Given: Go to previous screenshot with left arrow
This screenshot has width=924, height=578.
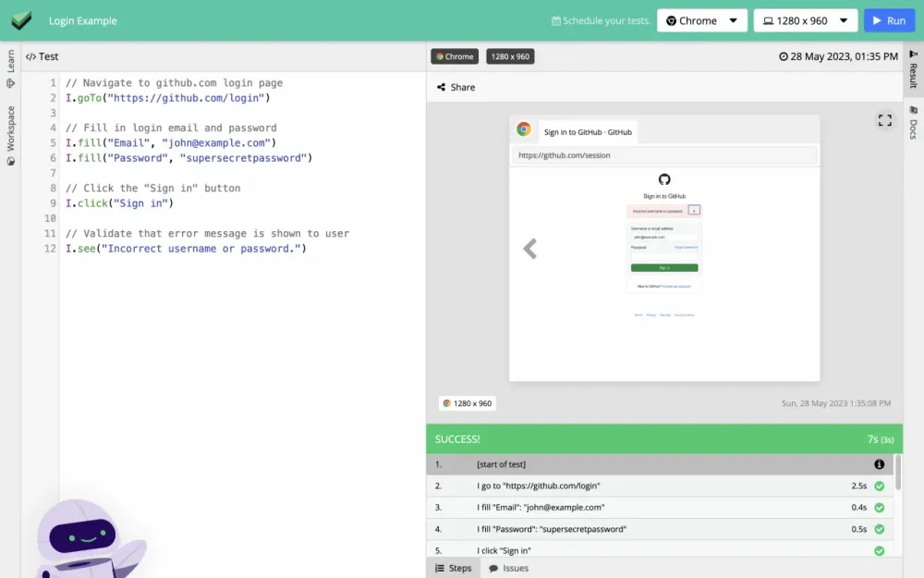Looking at the screenshot, I should point(529,249).
